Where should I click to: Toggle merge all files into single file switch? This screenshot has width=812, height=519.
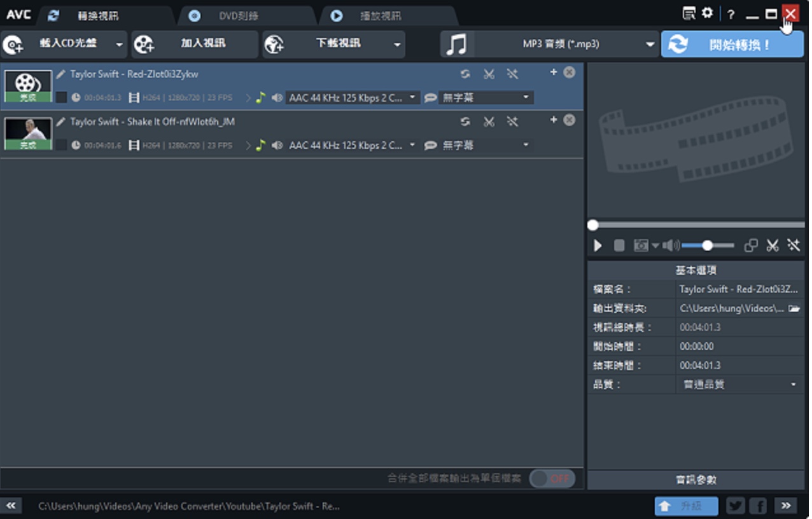(x=552, y=478)
